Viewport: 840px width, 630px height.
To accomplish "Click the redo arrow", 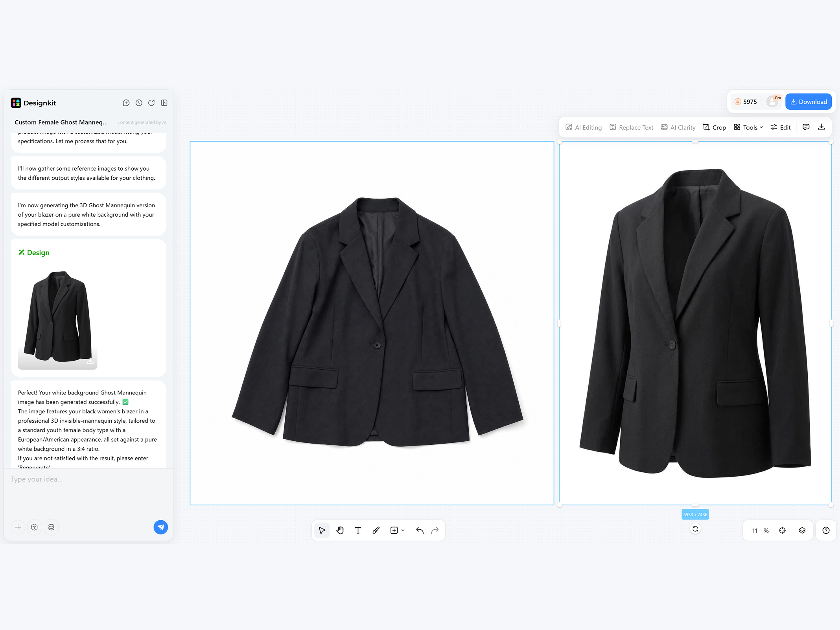I will [x=435, y=531].
